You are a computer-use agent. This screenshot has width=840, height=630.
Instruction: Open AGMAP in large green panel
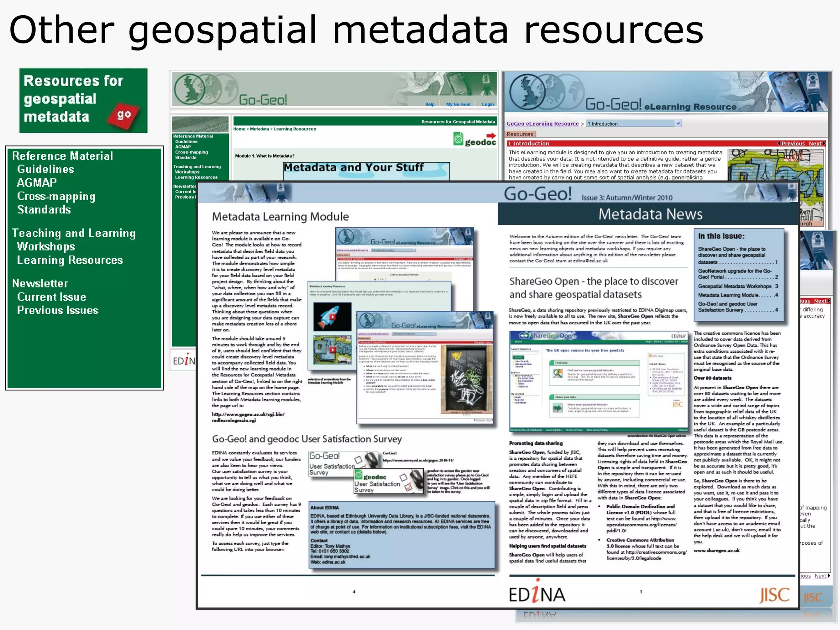(37, 183)
